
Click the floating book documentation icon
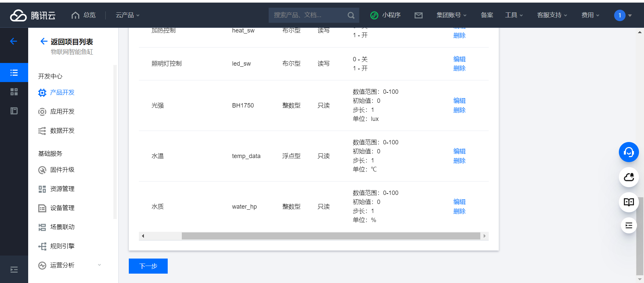629,202
